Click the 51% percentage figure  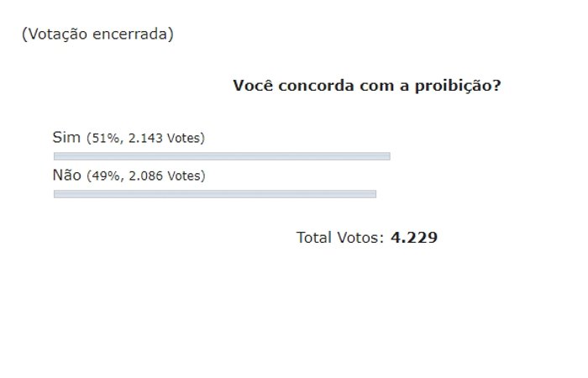coord(105,139)
